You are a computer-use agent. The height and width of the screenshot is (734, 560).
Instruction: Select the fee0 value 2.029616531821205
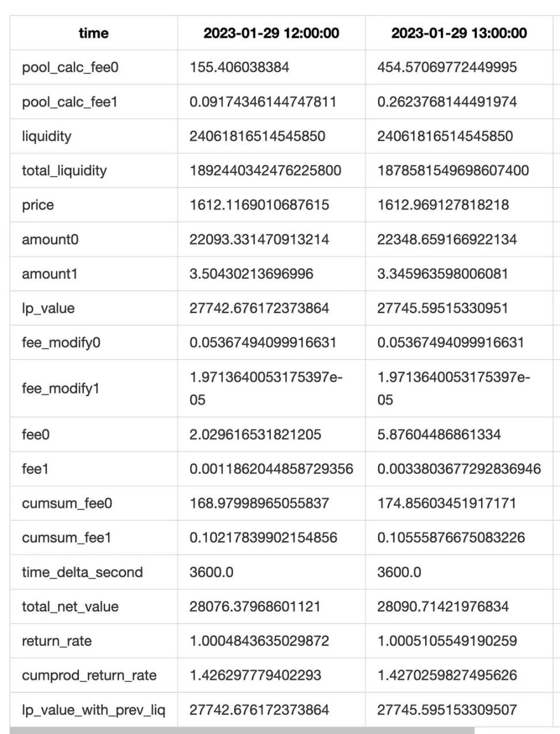pos(255,434)
